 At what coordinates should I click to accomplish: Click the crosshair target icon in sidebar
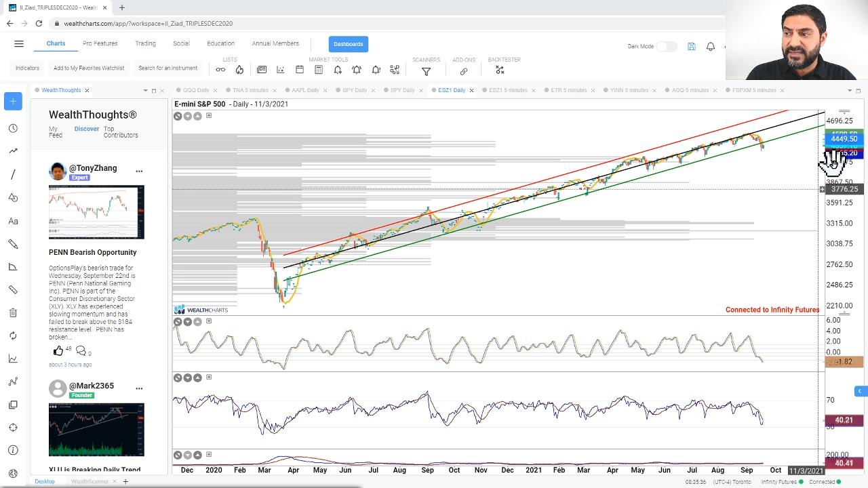click(13, 428)
